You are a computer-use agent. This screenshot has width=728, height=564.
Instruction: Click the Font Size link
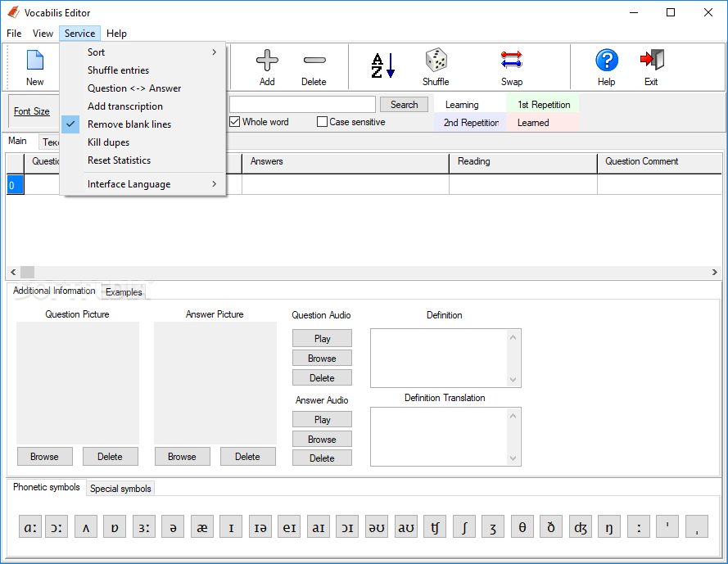coord(32,111)
